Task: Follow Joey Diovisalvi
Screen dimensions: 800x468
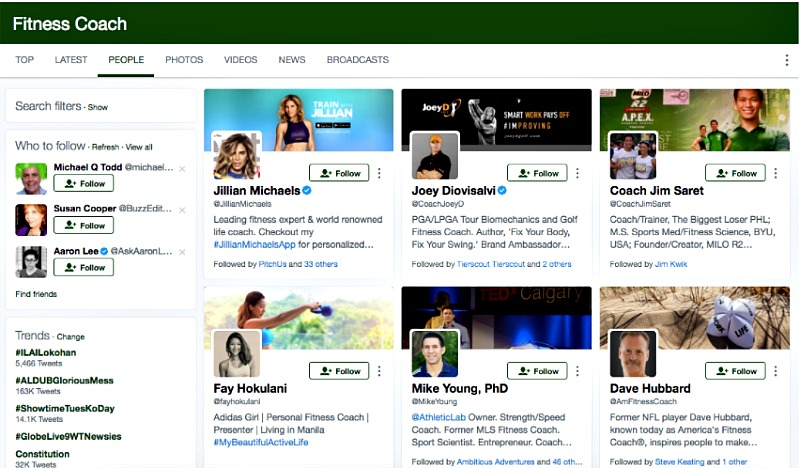Action: click(x=537, y=174)
